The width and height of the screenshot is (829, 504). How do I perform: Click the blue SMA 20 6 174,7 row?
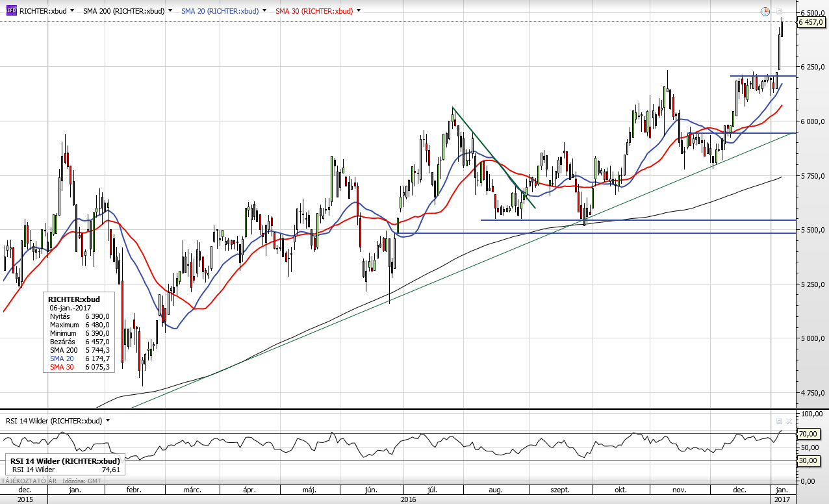click(x=80, y=358)
